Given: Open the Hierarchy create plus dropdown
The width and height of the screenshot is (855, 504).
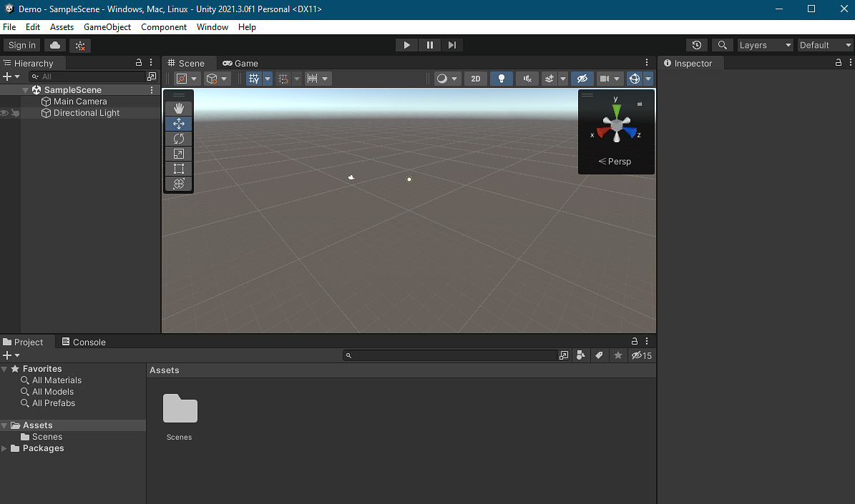Looking at the screenshot, I should click(x=11, y=76).
